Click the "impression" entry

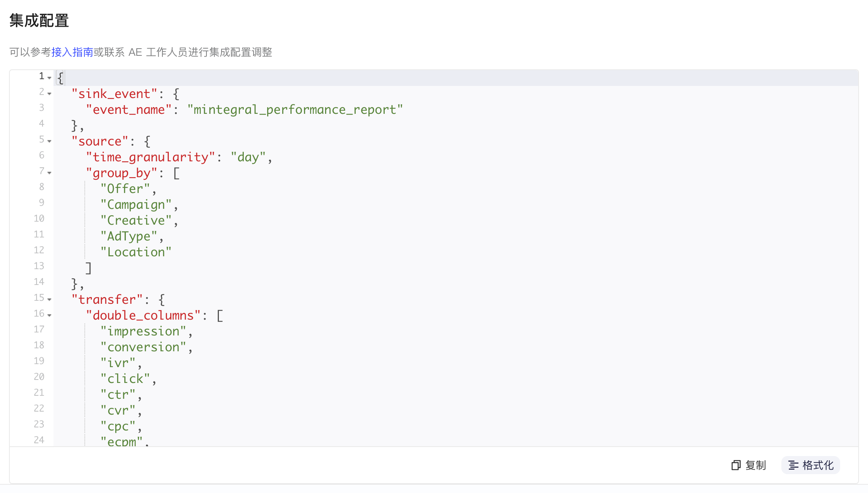pyautogui.click(x=143, y=331)
